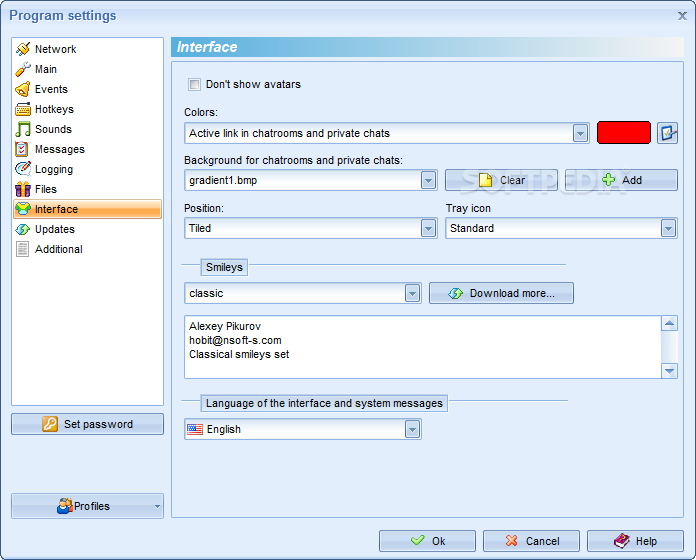Image resolution: width=696 pixels, height=560 pixels.
Task: Open the Sounds settings page
Action: pyautogui.click(x=87, y=129)
